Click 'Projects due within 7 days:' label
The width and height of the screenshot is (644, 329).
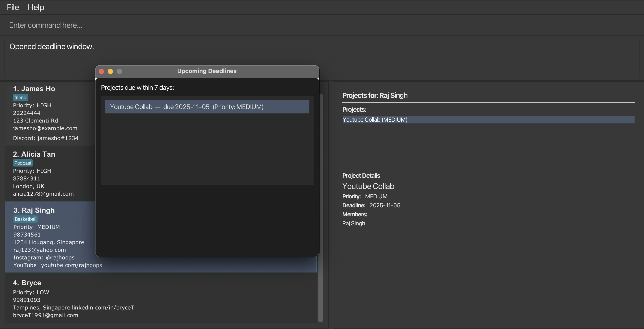click(x=137, y=88)
